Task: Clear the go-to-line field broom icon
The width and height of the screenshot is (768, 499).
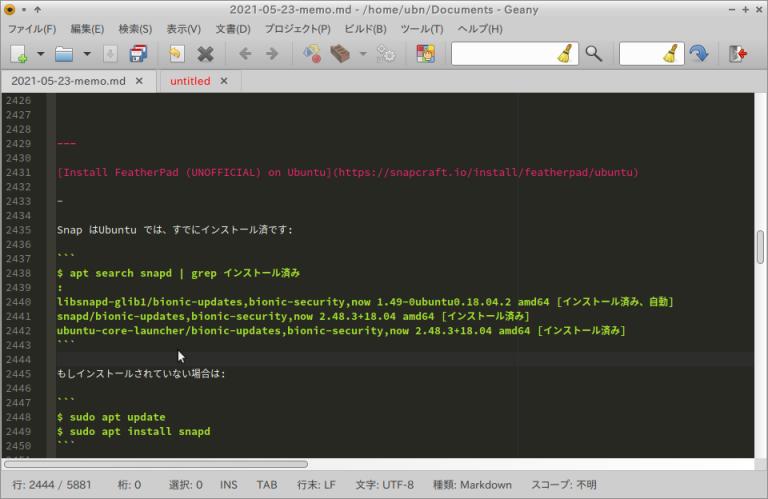Action: (671, 54)
